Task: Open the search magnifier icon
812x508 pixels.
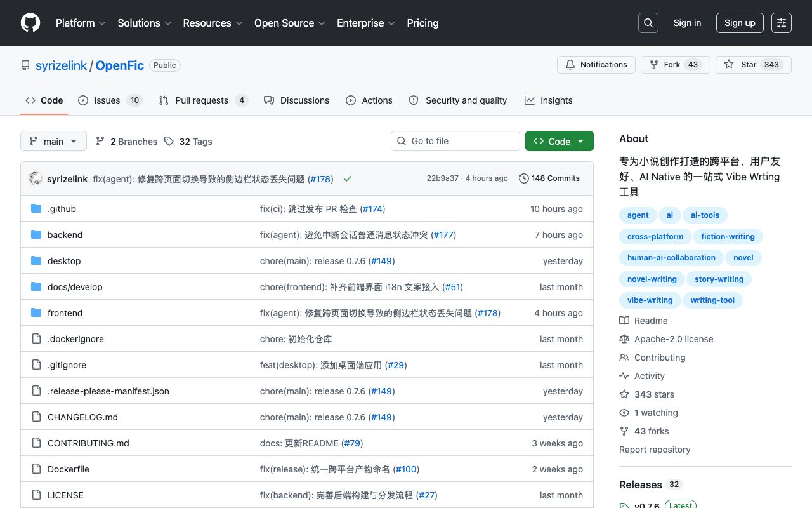Action: coord(648,23)
